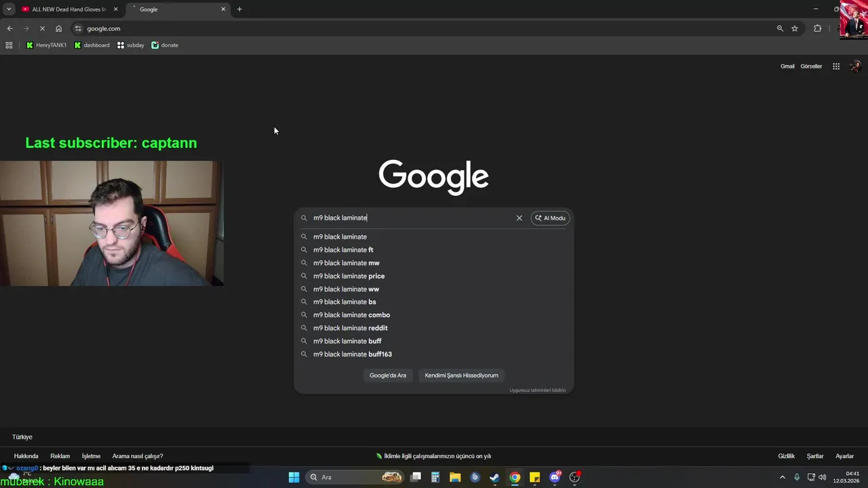Select suggestion "m9 black laminate combo"

click(434, 315)
